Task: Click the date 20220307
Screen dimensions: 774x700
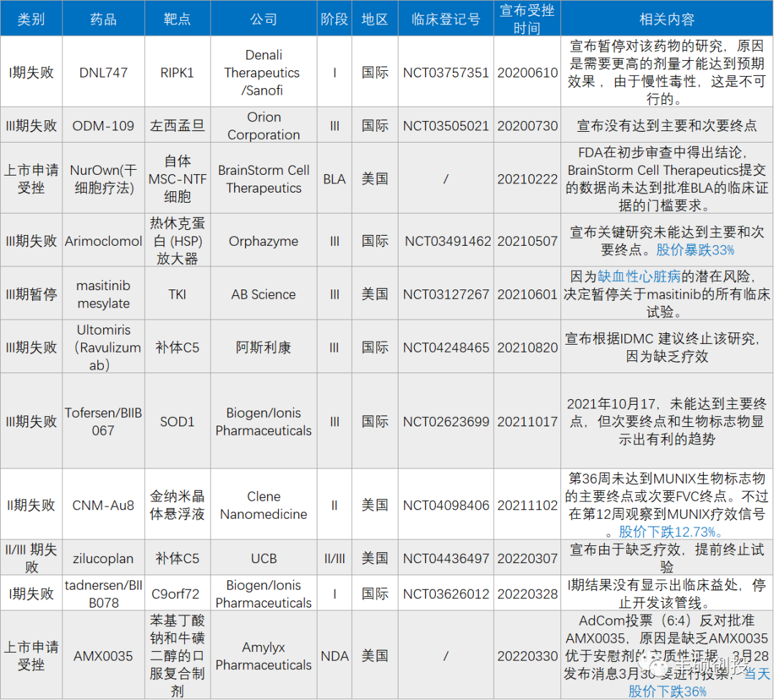Action: 527,558
